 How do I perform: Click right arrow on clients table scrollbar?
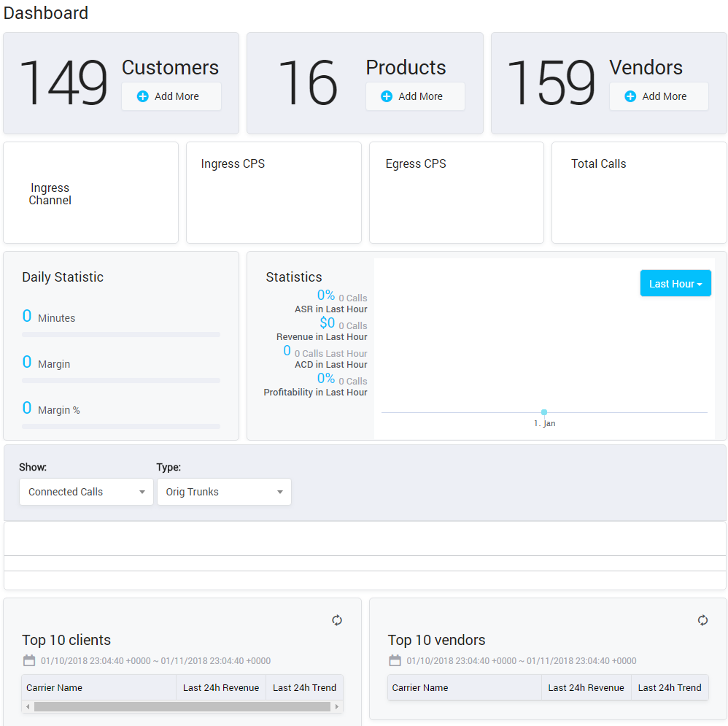click(336, 706)
